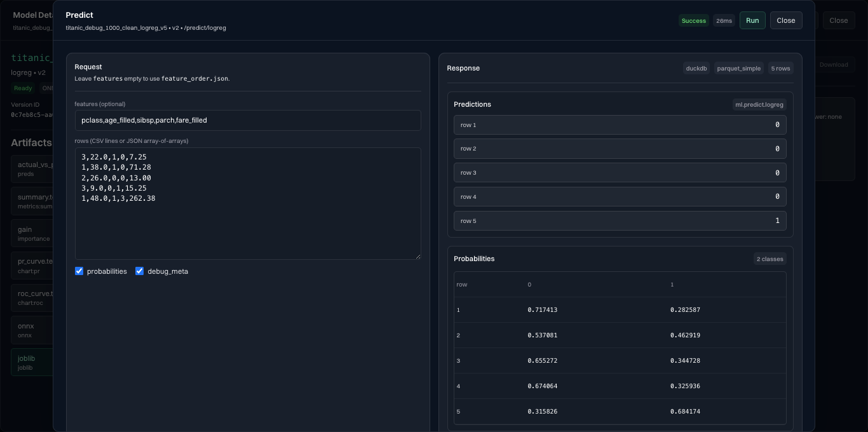868x432 pixels.
Task: Click inside the rows CSV textarea
Action: click(248, 204)
